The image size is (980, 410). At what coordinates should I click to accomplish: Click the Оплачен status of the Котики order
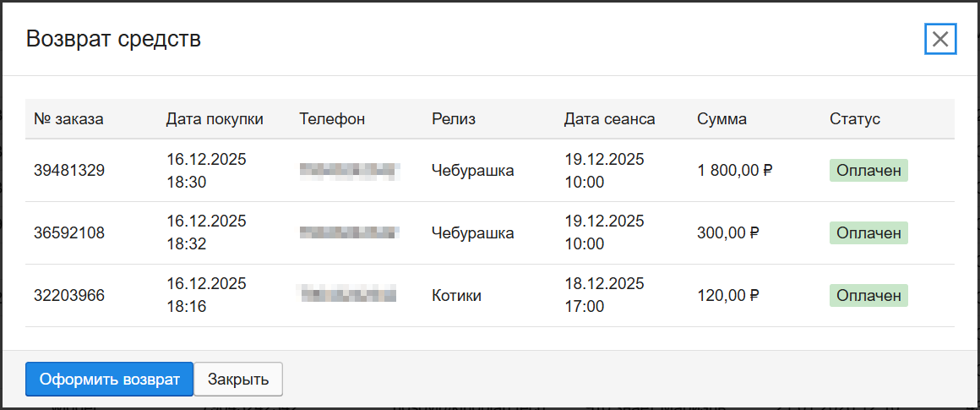pyautogui.click(x=868, y=296)
